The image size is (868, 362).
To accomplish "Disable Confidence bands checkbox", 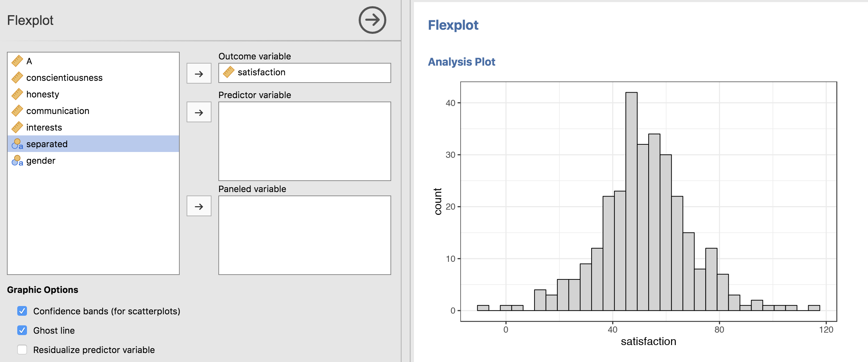I will pos(22,311).
